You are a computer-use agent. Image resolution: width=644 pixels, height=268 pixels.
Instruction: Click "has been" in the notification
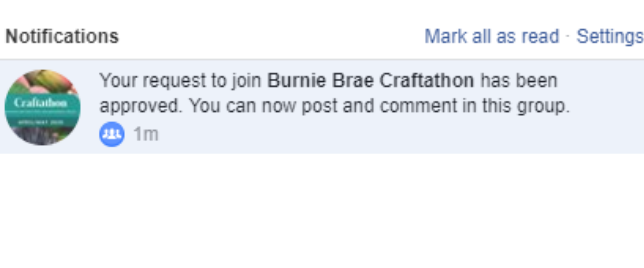pyautogui.click(x=519, y=80)
